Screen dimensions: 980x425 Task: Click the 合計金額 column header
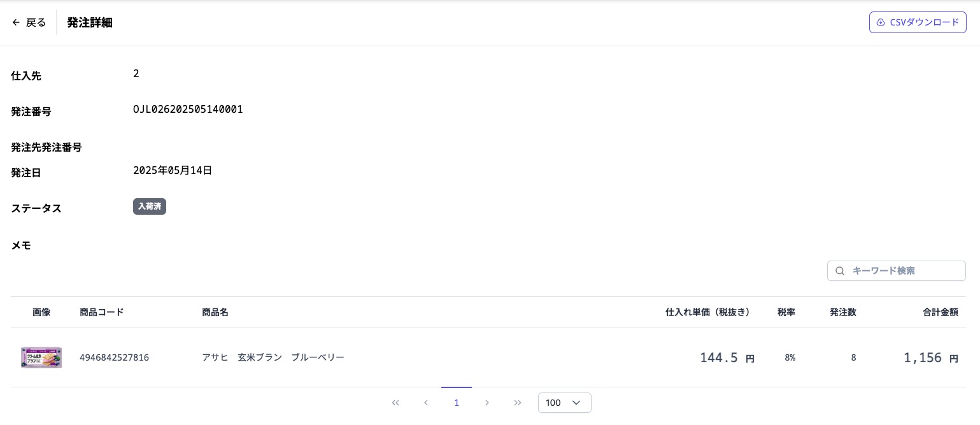940,312
